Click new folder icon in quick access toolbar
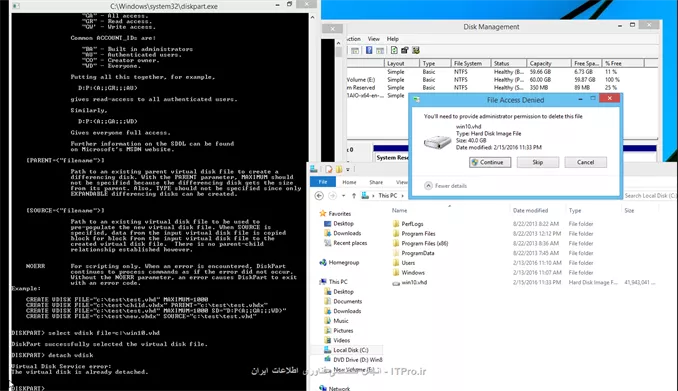 [x=339, y=169]
